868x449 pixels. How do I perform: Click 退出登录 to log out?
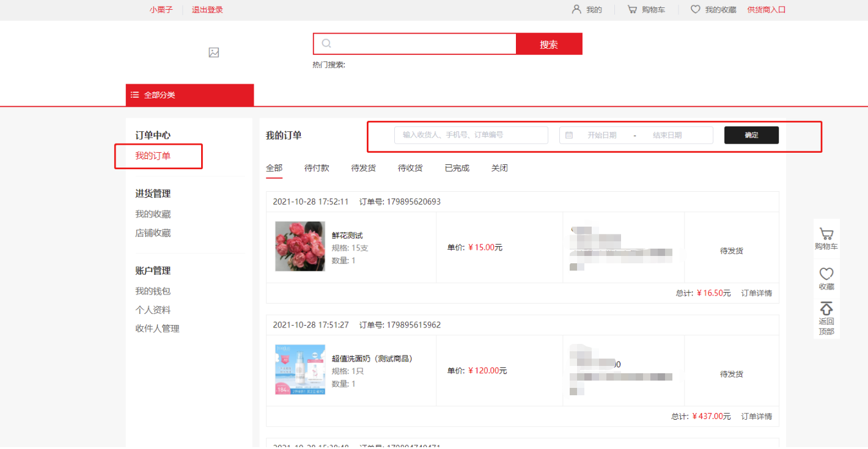click(x=207, y=10)
